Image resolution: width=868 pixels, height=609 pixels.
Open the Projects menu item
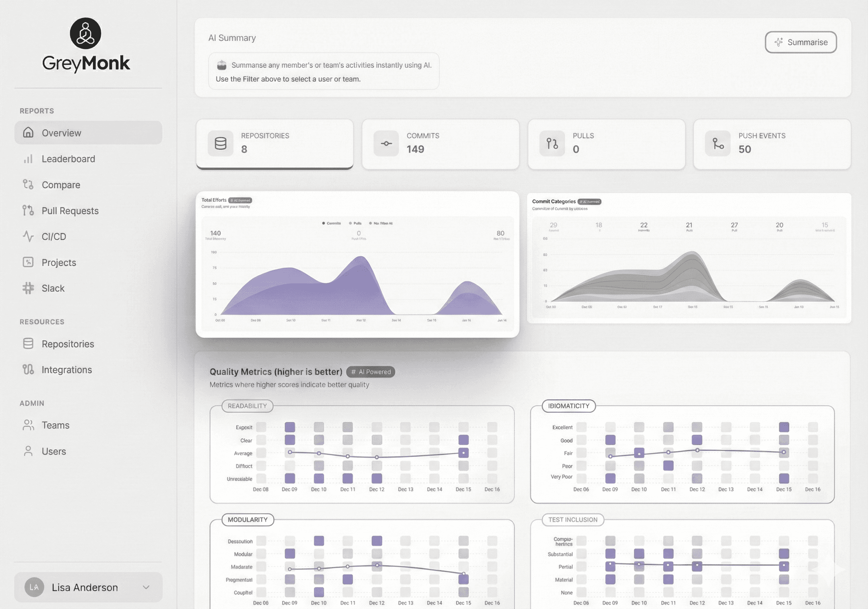click(x=59, y=263)
